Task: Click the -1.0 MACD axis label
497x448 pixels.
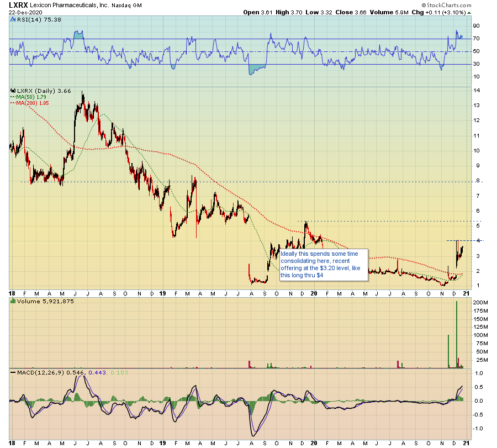Action: (479, 429)
